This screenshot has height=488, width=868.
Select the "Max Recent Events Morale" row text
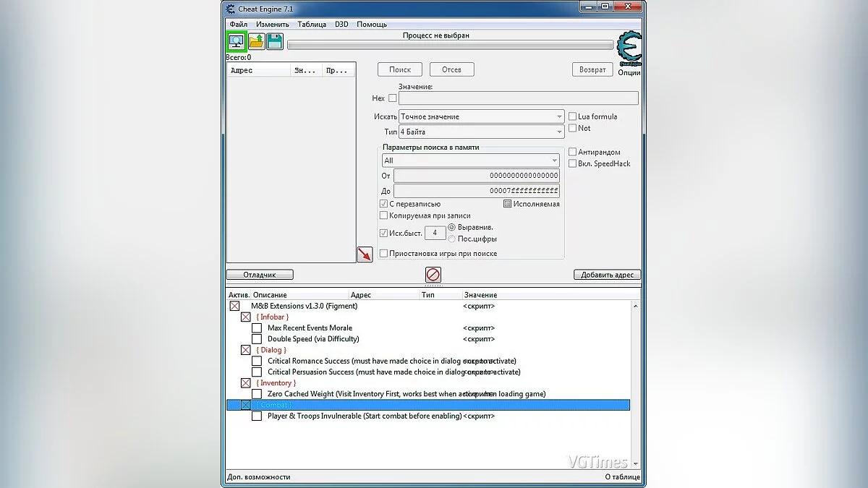pos(310,328)
